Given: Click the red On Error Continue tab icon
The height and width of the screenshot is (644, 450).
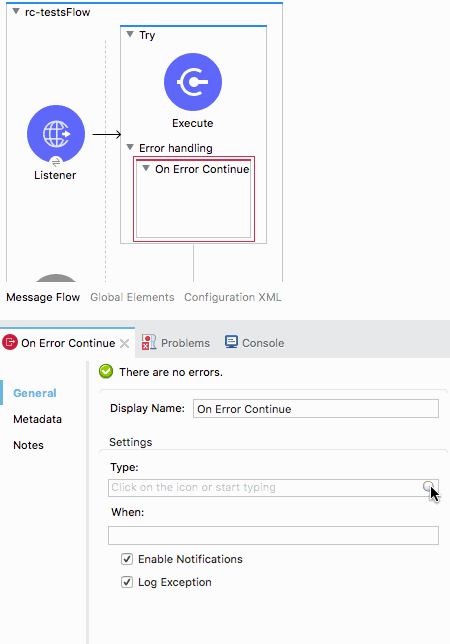Looking at the screenshot, I should pyautogui.click(x=10, y=342).
